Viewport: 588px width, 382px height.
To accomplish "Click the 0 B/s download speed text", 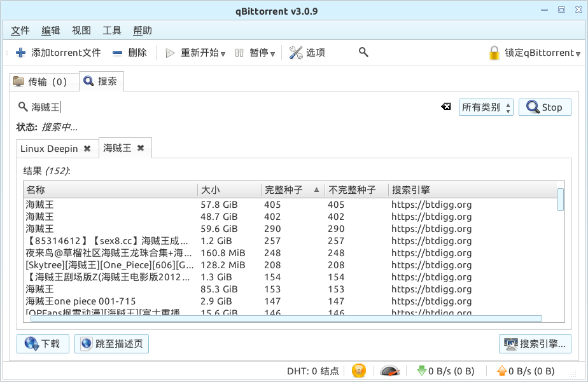I will point(451,371).
